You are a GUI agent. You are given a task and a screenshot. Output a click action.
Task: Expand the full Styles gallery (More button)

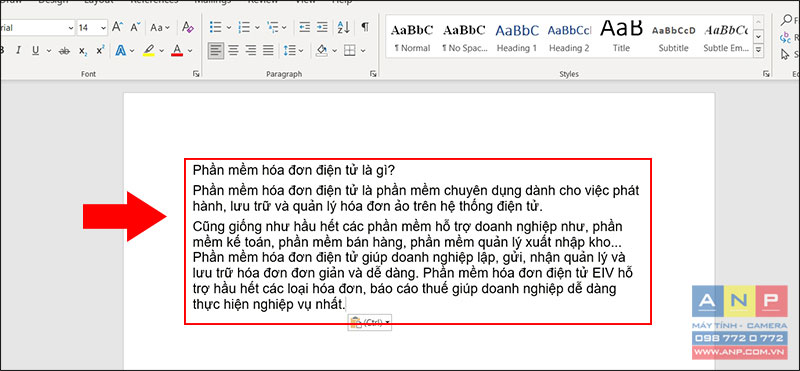pyautogui.click(x=758, y=51)
